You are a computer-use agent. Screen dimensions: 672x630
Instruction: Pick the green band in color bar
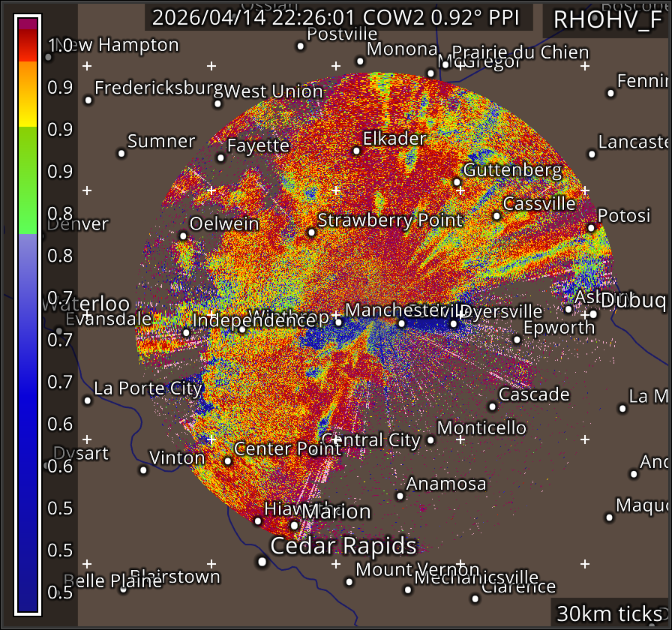coord(28,180)
